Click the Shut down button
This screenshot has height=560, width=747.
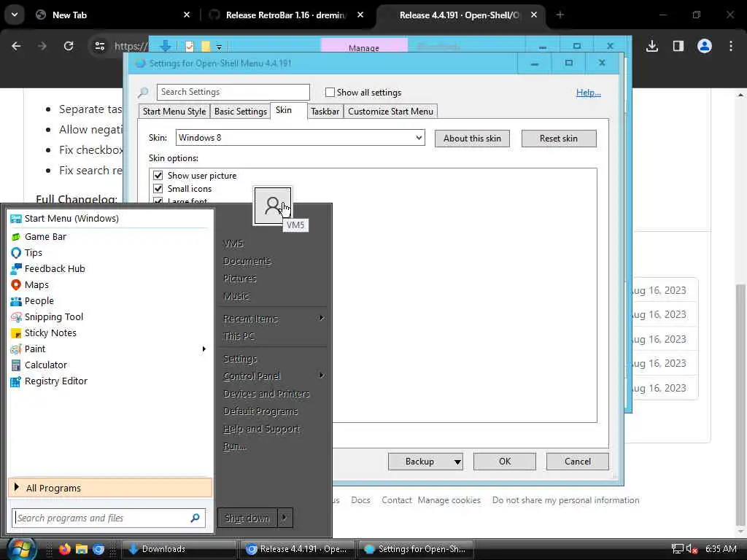pyautogui.click(x=247, y=518)
